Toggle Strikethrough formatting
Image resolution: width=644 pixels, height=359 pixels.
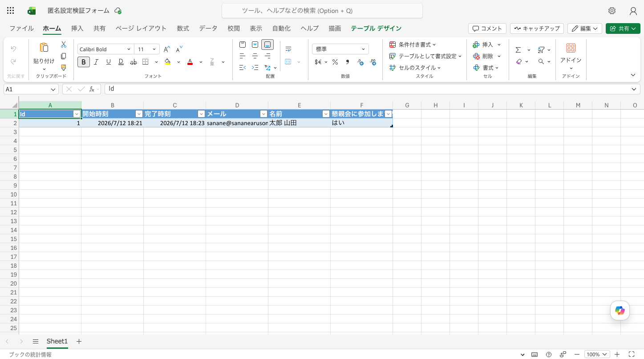133,62
